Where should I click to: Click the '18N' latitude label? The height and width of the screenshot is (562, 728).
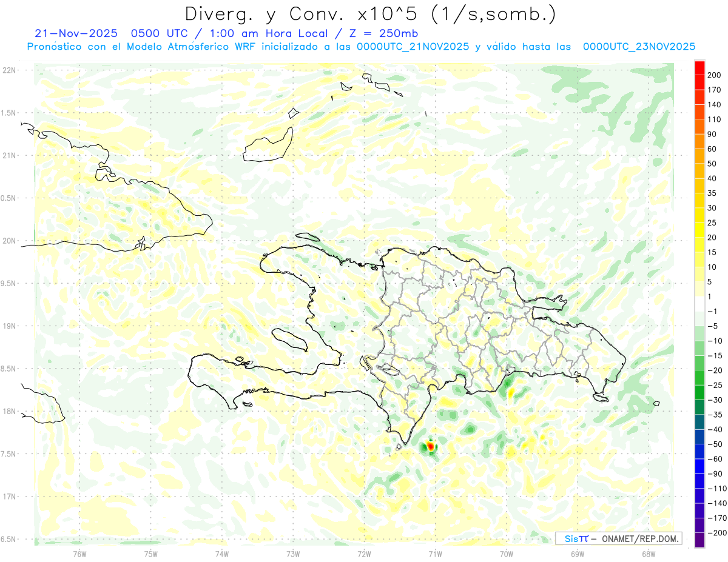[8, 412]
